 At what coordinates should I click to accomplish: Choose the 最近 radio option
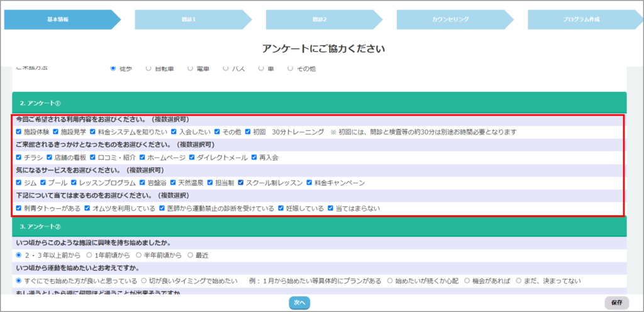pos(190,255)
